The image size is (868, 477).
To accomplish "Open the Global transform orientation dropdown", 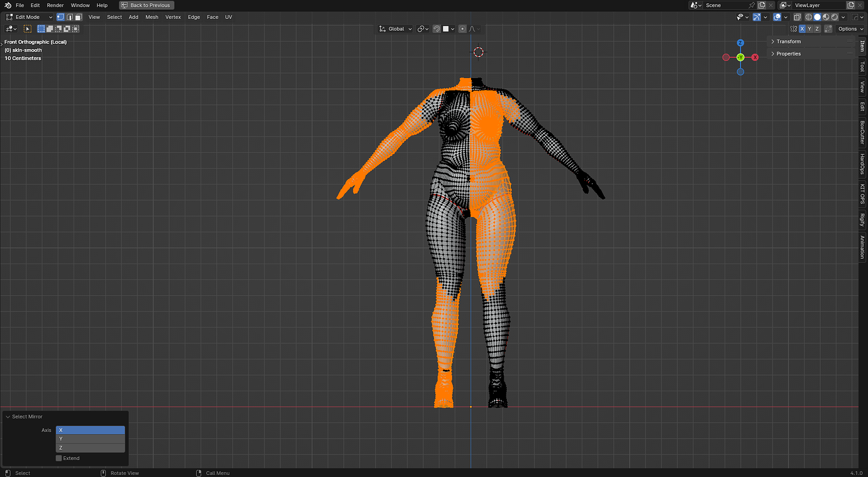I will [x=396, y=29].
